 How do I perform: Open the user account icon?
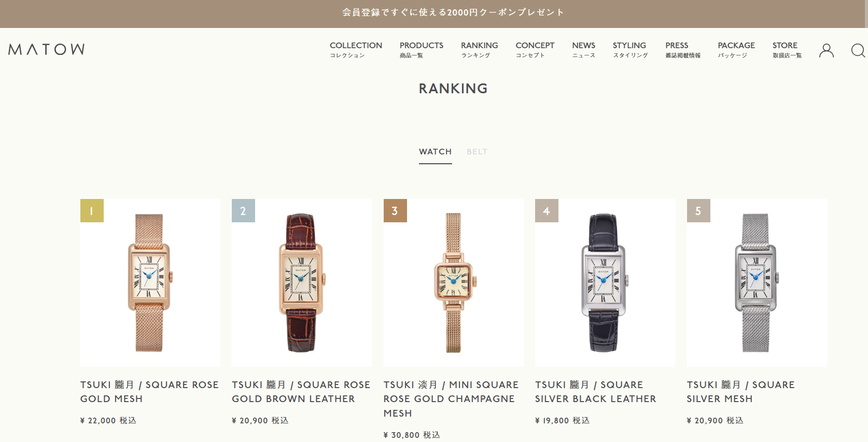tap(826, 50)
